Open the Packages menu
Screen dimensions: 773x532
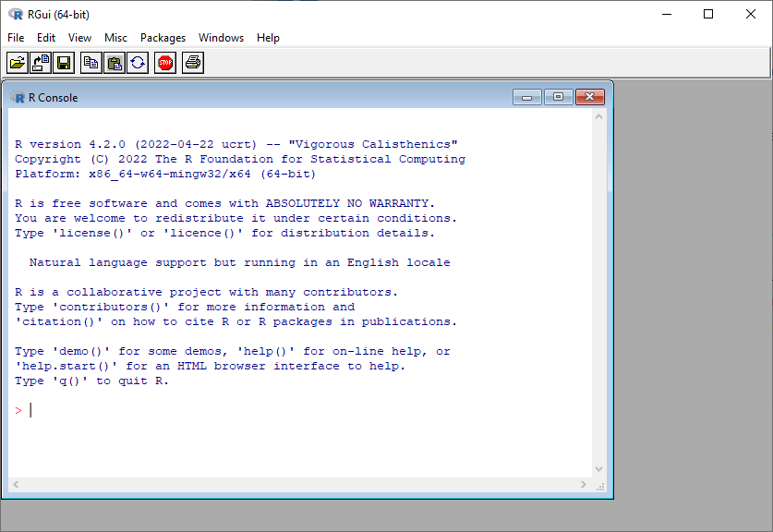[x=163, y=38]
